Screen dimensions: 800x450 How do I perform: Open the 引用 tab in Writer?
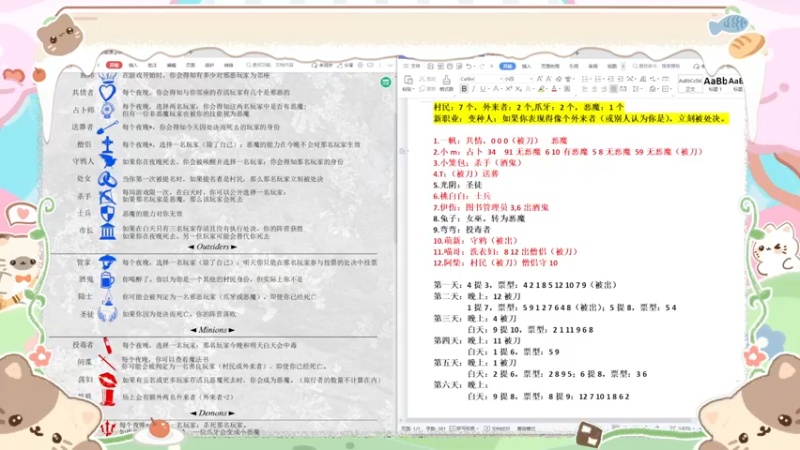coord(574,66)
